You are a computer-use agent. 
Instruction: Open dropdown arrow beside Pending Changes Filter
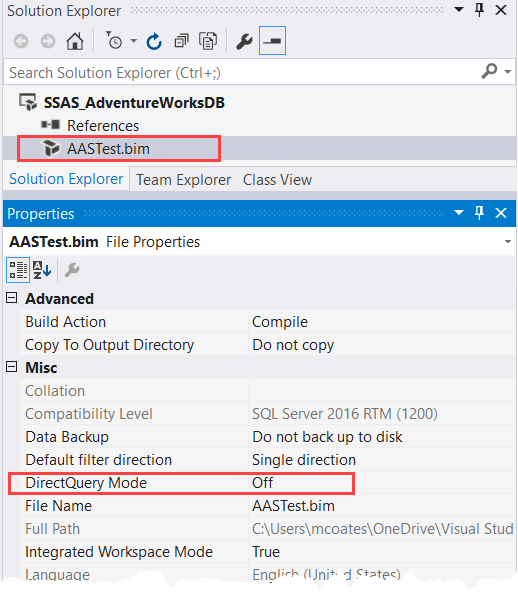pos(134,40)
